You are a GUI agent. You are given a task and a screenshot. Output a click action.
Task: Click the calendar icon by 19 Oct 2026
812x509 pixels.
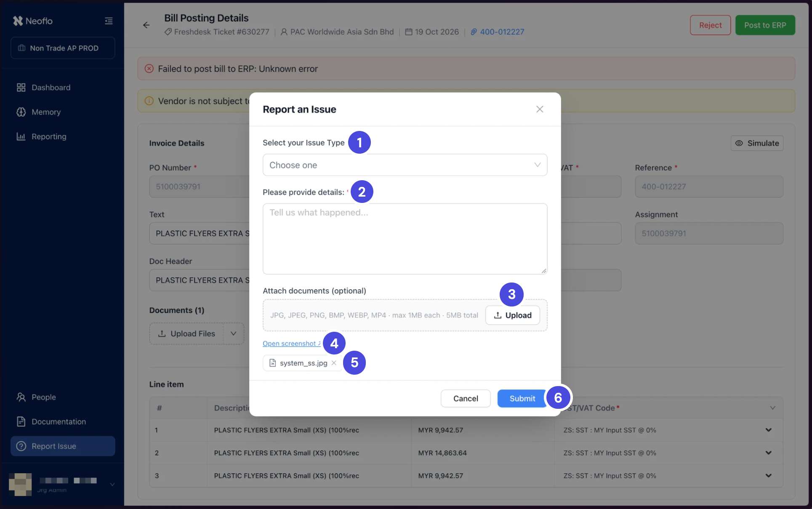tap(408, 32)
